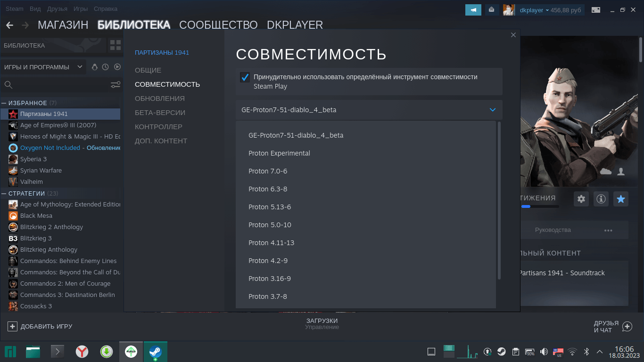Open the grid view of library collections
Image resolution: width=644 pixels, height=362 pixels.
click(115, 45)
